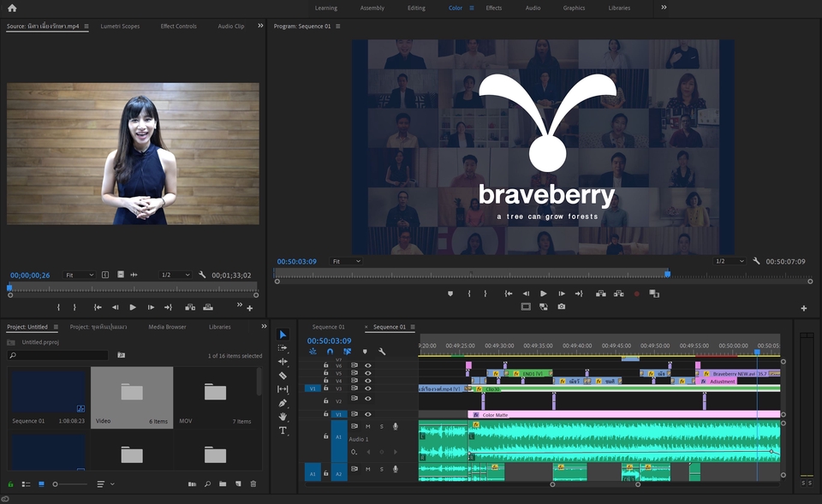Toggle V6 track output eye
The image size is (822, 504).
368,365
